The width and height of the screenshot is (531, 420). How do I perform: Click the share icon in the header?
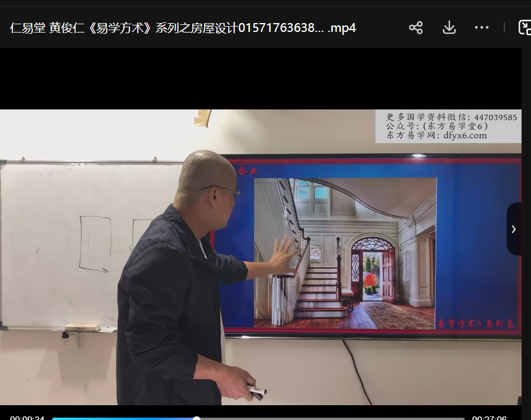point(416,28)
